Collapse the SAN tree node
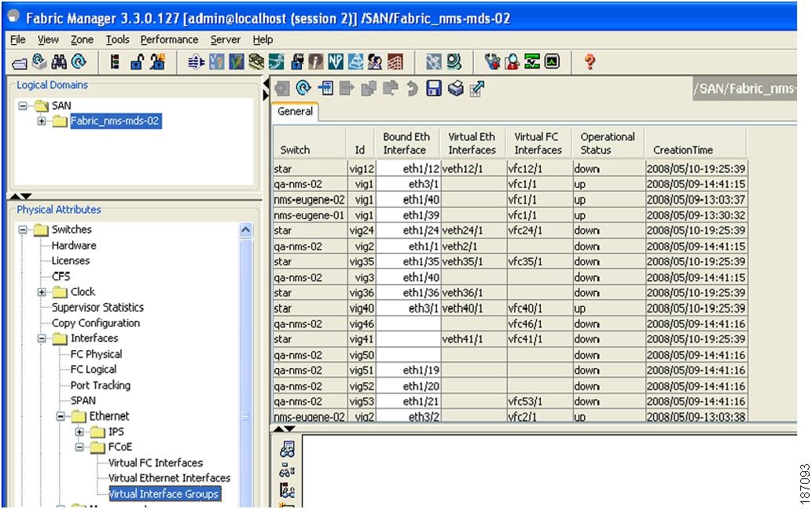The height and width of the screenshot is (509, 812). 23,105
